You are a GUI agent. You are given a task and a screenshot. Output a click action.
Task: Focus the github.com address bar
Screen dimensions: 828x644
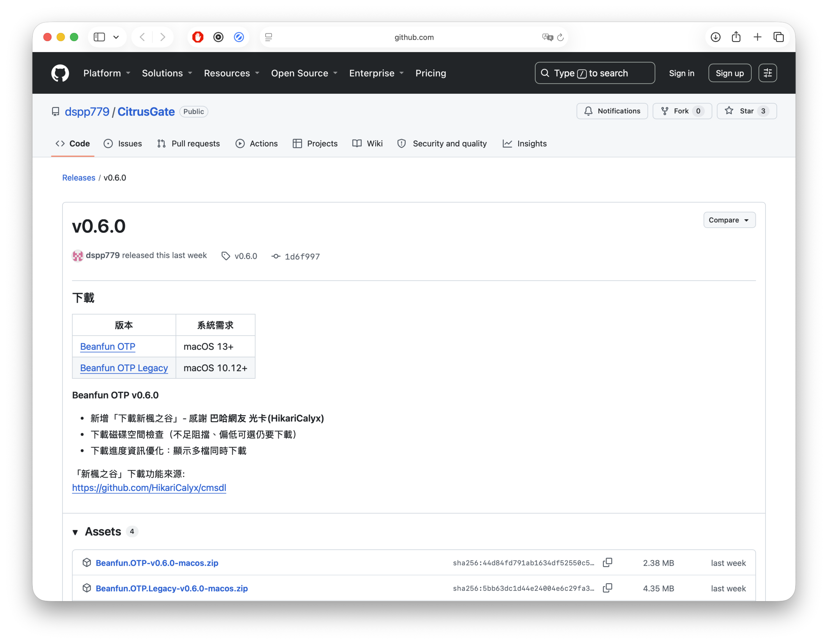click(414, 37)
